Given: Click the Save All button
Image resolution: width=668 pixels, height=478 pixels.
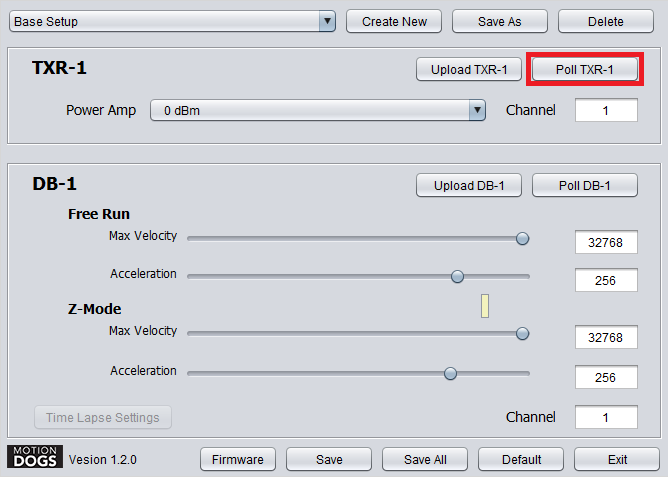Looking at the screenshot, I should point(425,459).
